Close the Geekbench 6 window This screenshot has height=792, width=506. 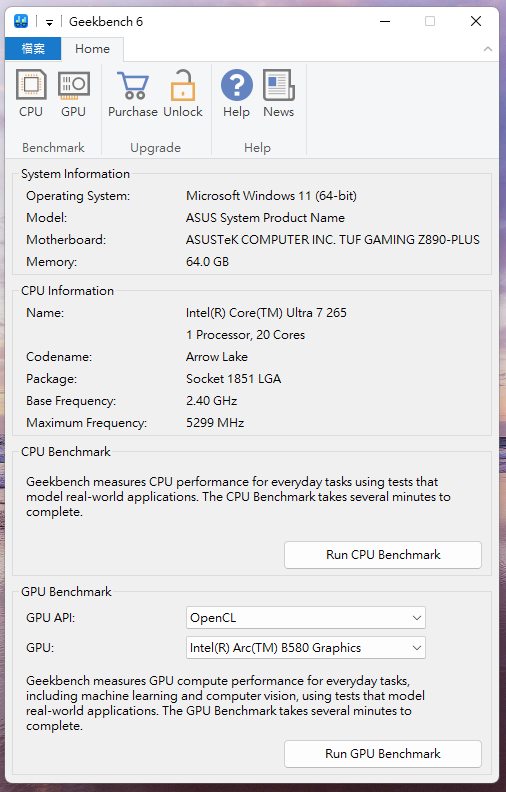tap(476, 21)
